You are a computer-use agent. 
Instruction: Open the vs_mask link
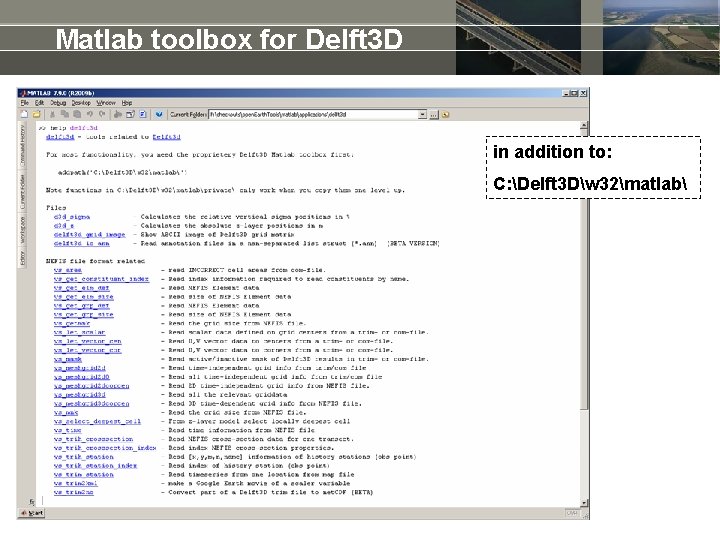pyautogui.click(x=68, y=359)
